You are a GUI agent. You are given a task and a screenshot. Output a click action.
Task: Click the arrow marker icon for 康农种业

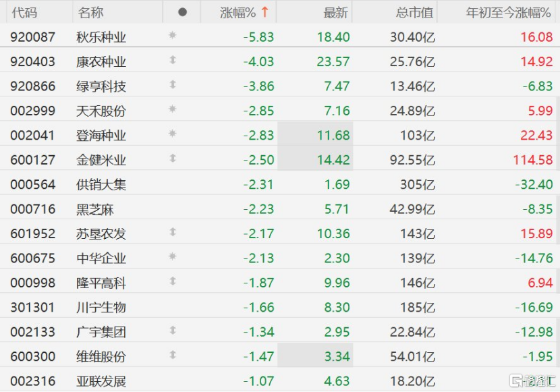(x=173, y=59)
